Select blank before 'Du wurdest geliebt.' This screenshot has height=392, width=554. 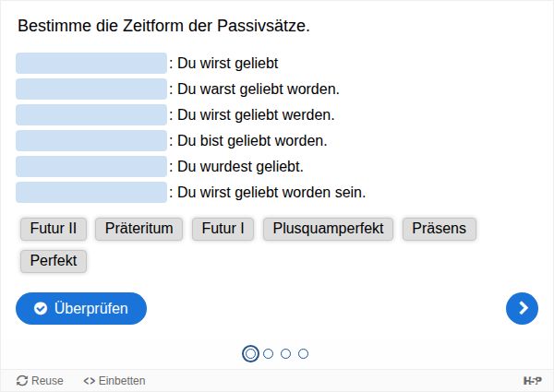tap(91, 167)
